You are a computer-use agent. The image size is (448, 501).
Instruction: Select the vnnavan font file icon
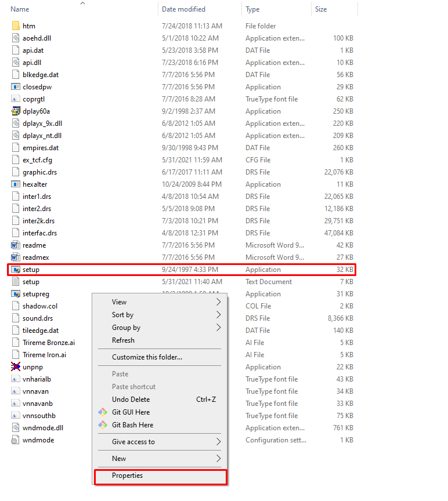pyautogui.click(x=16, y=391)
